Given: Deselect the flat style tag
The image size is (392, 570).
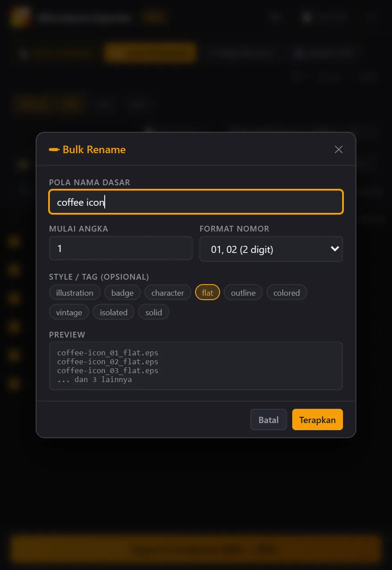Looking at the screenshot, I should (208, 293).
